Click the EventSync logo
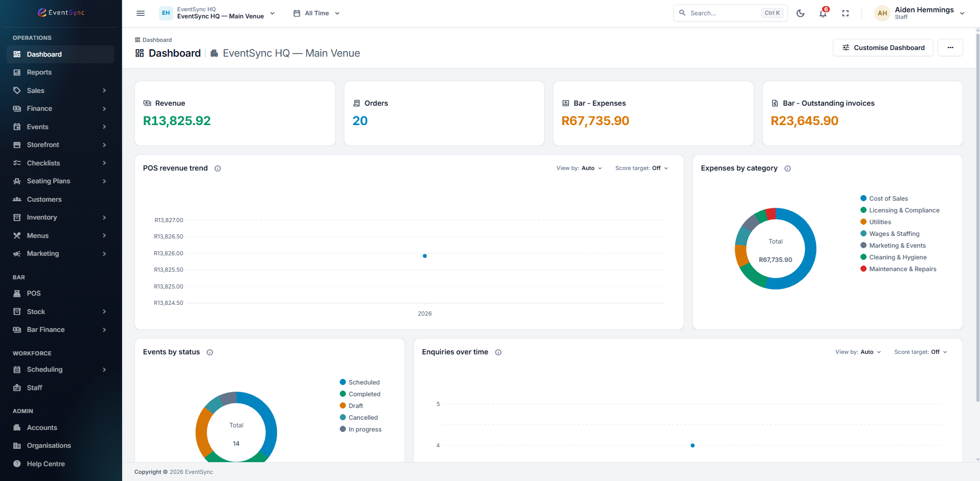Viewport: 980px width, 481px height. coord(61,13)
